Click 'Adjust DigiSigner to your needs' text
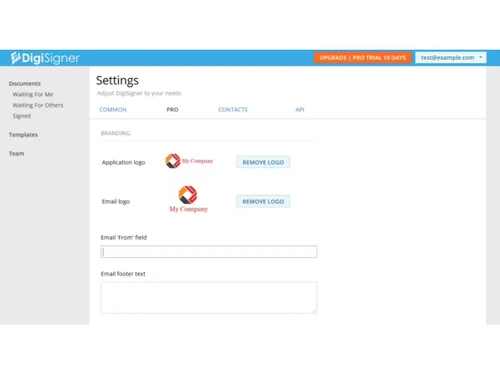The height and width of the screenshot is (375, 500). tap(139, 93)
